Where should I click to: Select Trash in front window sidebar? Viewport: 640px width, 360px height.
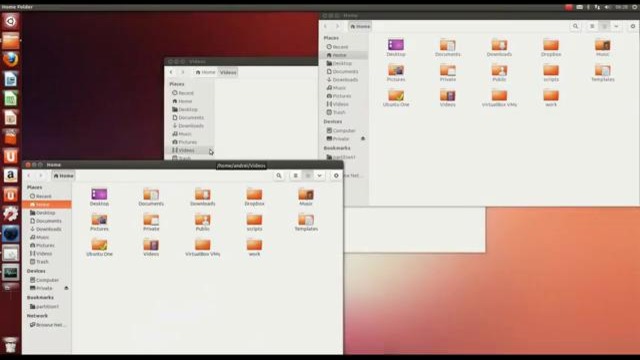point(47,262)
